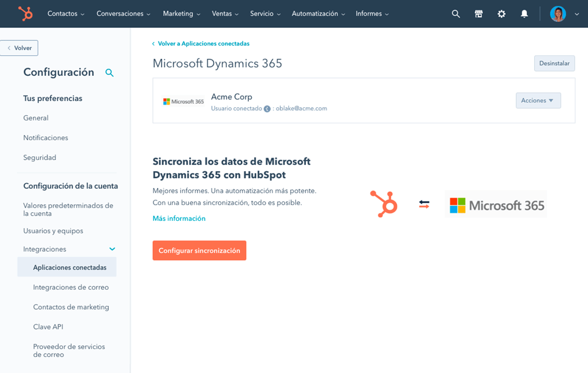Click the info icon beside Usuario conectado

click(267, 108)
